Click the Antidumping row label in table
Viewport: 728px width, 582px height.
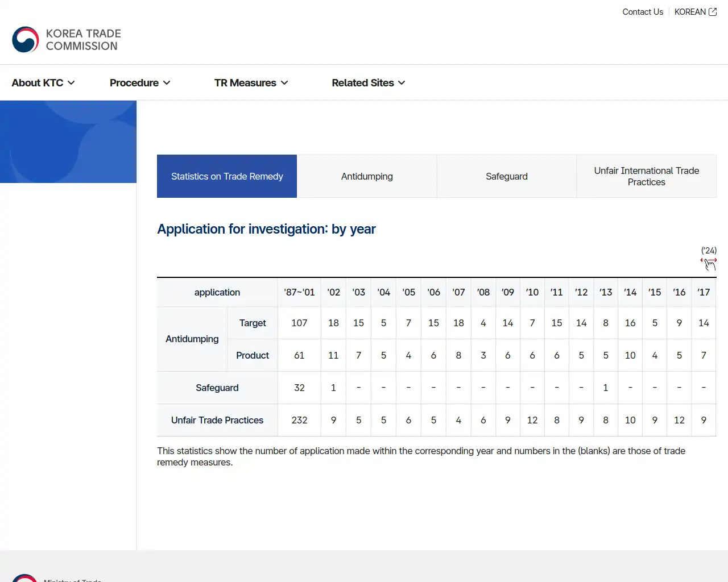192,339
